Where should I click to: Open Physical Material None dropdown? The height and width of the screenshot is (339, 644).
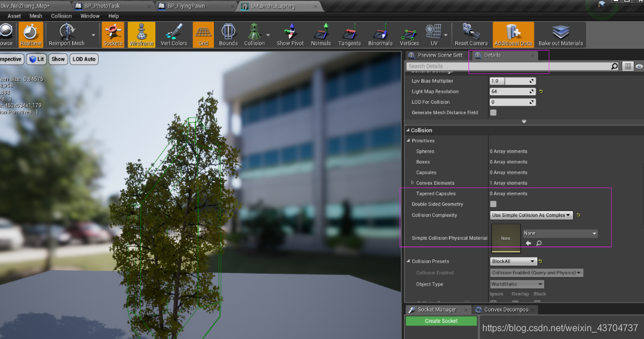tap(560, 233)
